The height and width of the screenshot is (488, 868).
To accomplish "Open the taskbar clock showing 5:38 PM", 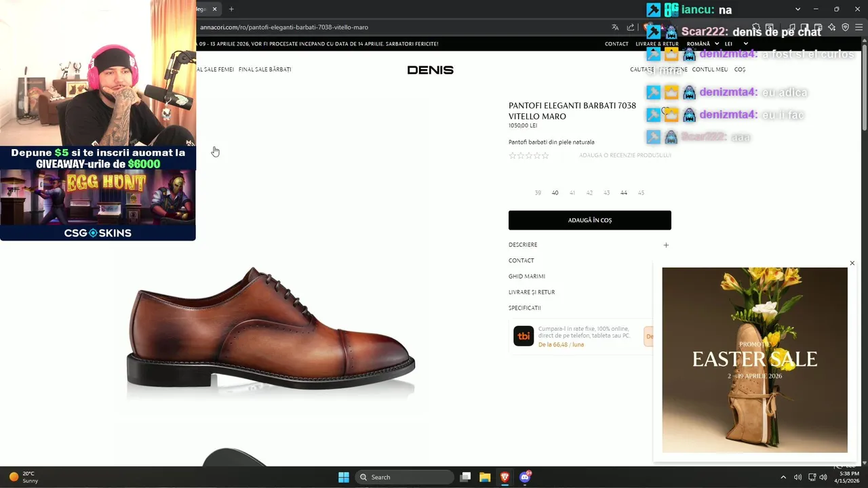I will [846, 477].
